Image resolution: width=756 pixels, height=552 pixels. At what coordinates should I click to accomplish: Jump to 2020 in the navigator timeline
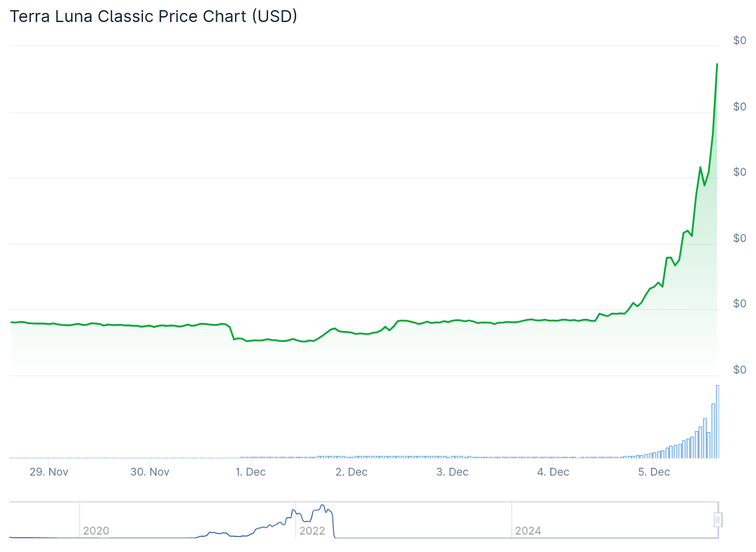(96, 531)
